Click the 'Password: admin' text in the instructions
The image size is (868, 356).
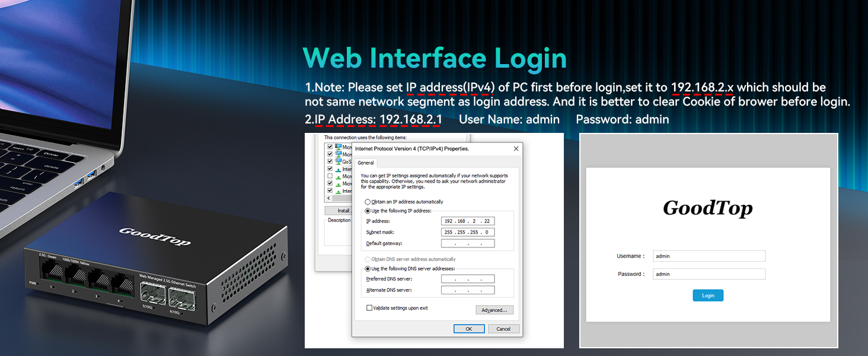click(x=623, y=119)
